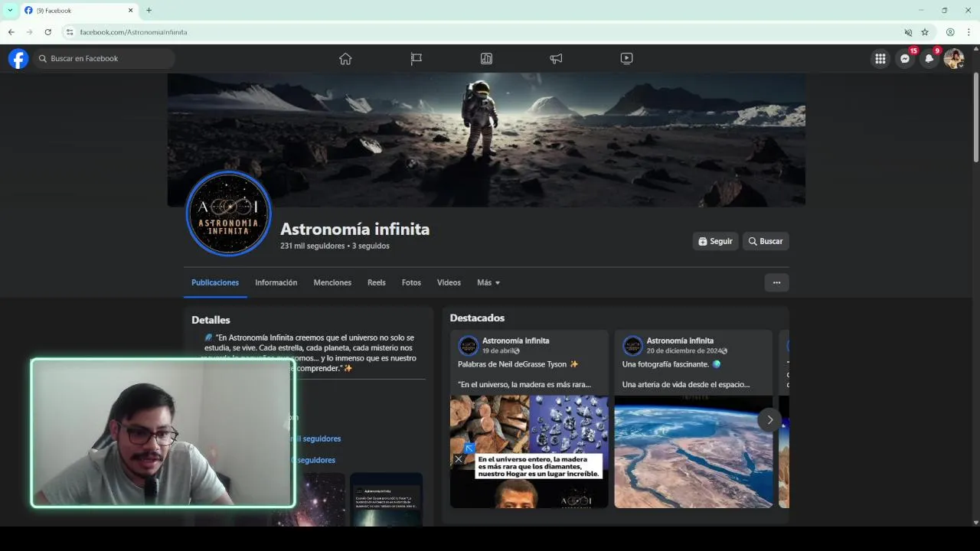Expand the Más dropdown tab
Screen dimensions: 980x551
[488, 282]
